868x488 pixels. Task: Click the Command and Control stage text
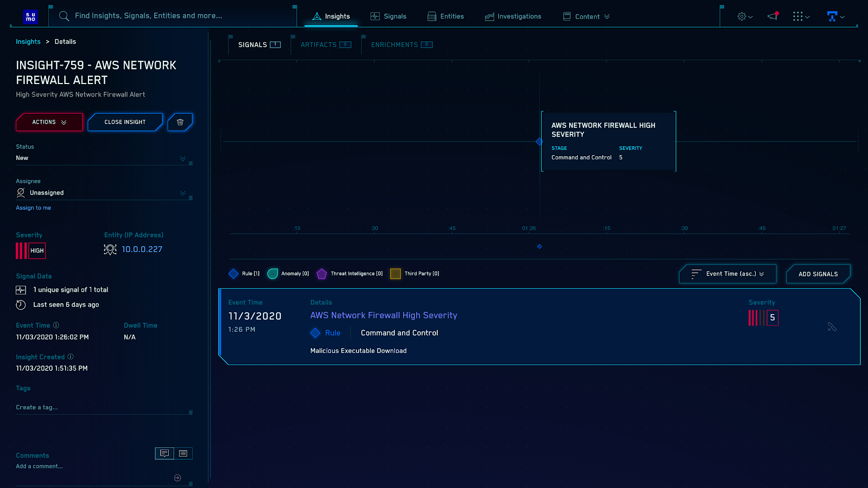[x=399, y=333]
